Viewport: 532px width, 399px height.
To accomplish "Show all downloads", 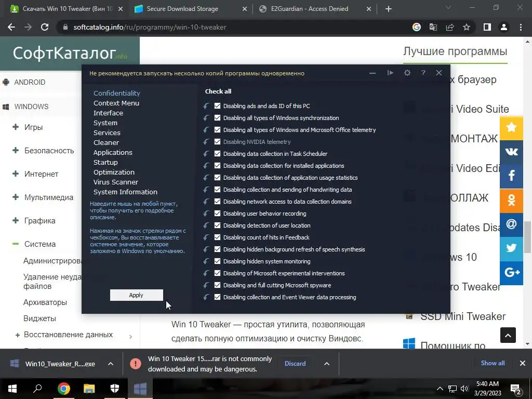I will [x=493, y=363].
